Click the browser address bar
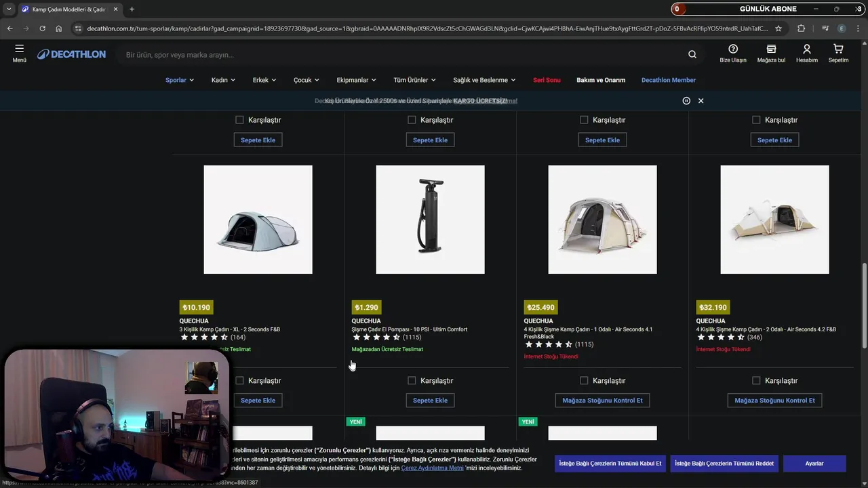This screenshot has width=868, height=488. (x=427, y=28)
